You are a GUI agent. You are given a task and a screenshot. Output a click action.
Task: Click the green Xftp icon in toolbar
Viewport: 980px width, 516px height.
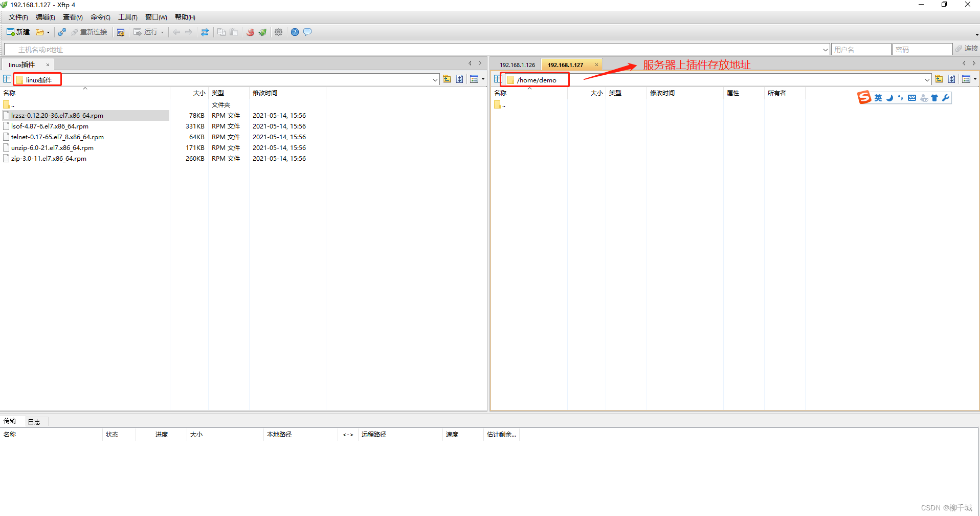(x=262, y=32)
